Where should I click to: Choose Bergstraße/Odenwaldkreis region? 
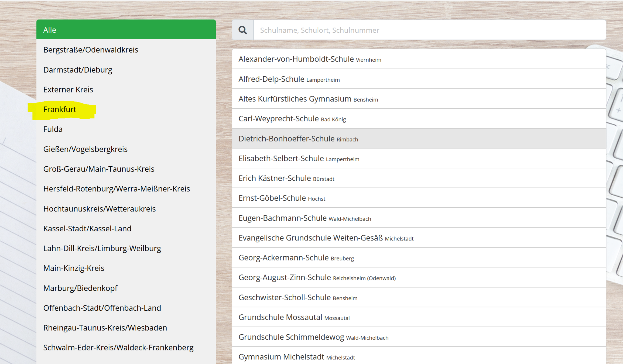91,50
